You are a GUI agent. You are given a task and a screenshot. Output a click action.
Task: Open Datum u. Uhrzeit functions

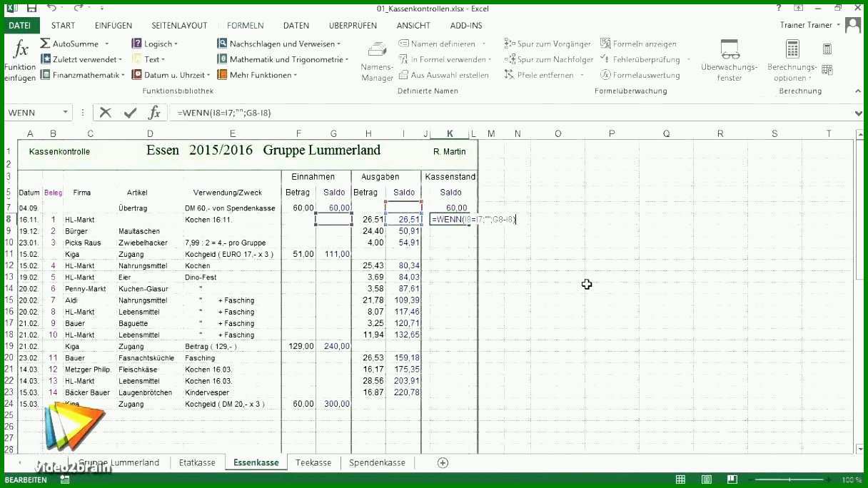(x=171, y=75)
